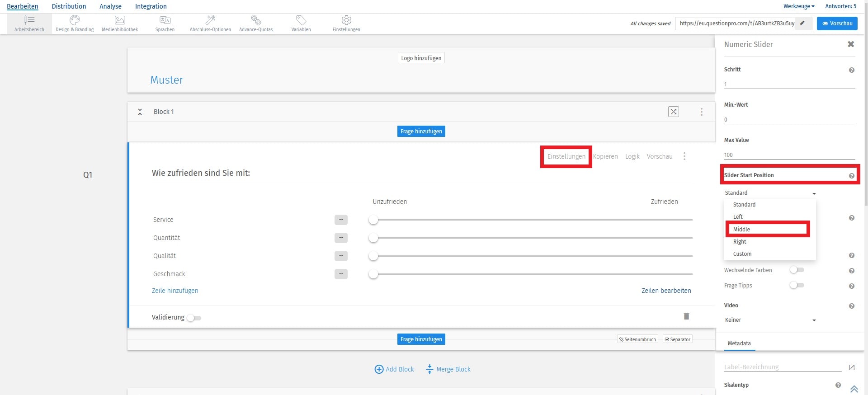The height and width of the screenshot is (395, 868).
Task: Delete question with trash icon
Action: [x=686, y=316]
